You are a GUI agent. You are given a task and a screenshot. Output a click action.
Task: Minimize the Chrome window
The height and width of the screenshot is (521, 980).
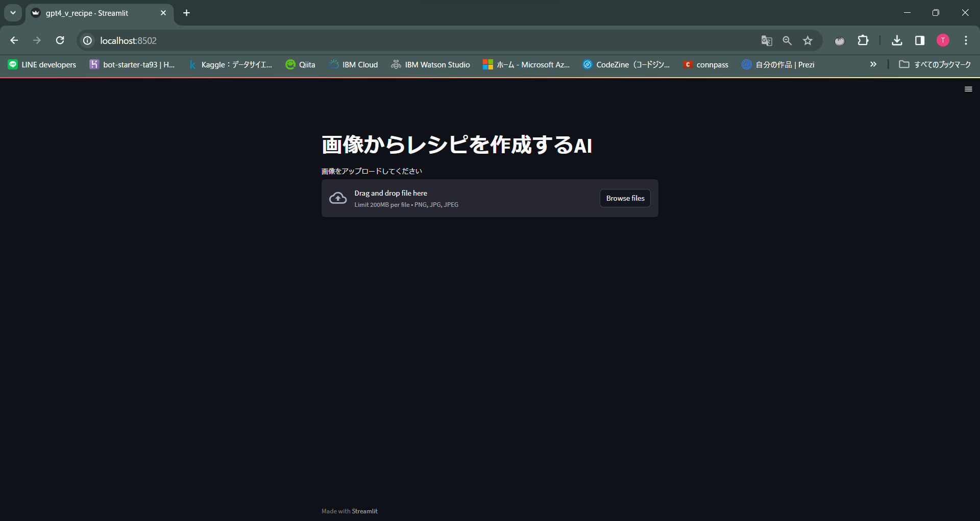907,13
